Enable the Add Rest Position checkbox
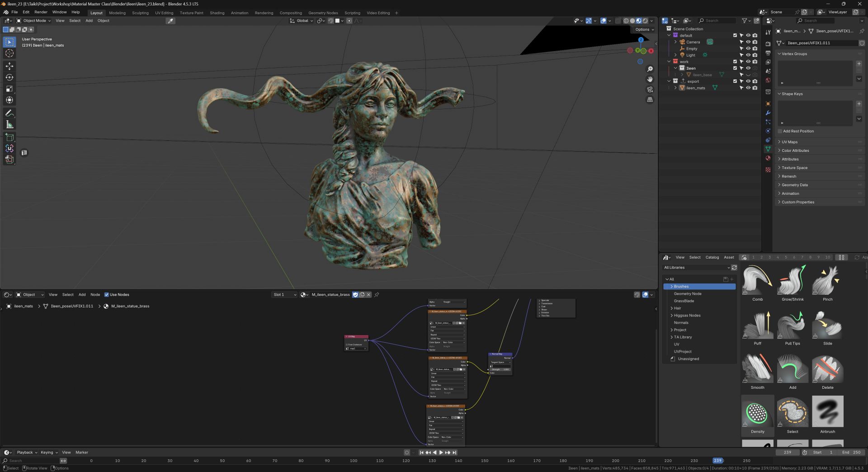Screen dimensions: 868x472 pos(780,131)
